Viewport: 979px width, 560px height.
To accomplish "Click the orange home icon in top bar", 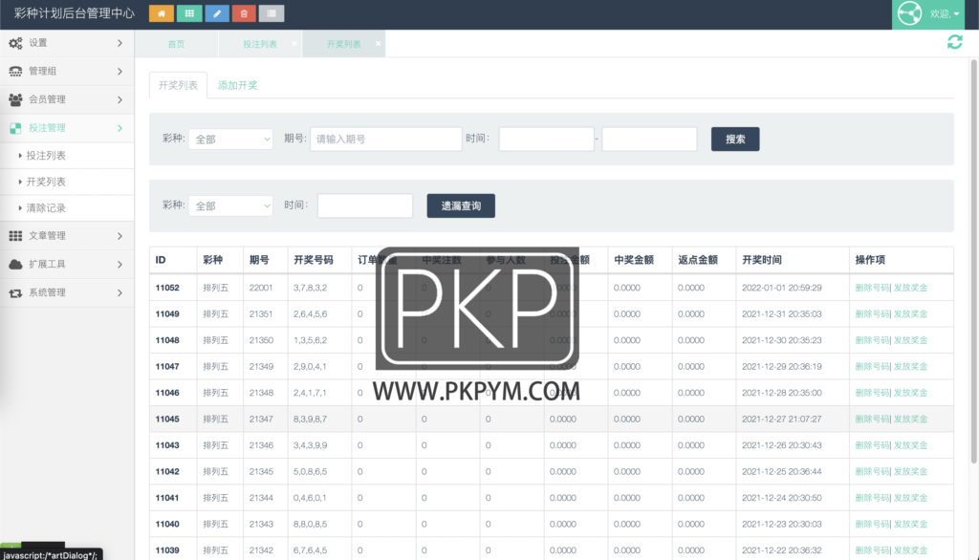I will 161,13.
